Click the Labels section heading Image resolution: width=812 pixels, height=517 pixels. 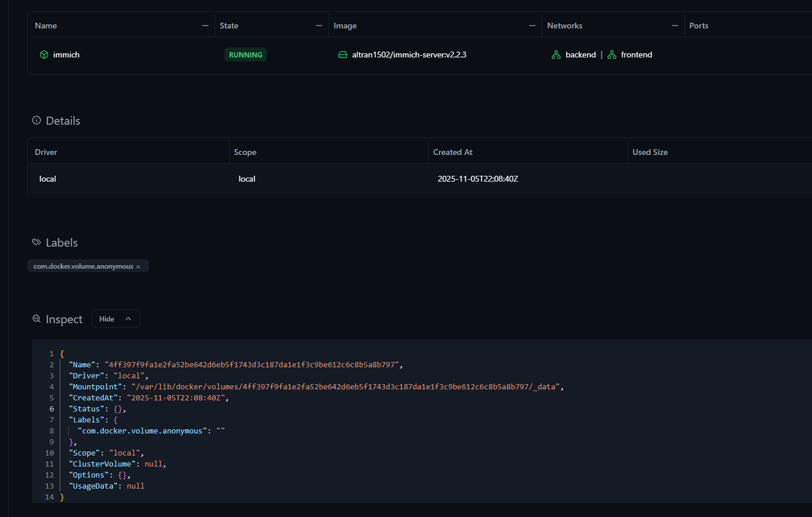click(61, 243)
